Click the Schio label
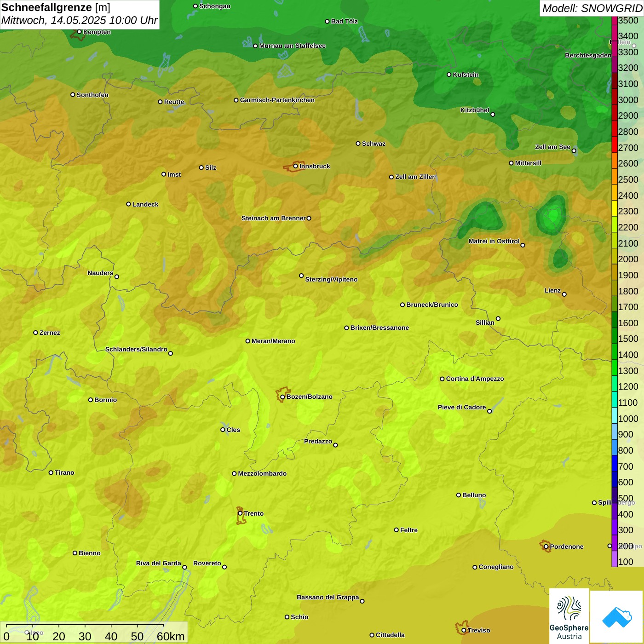Screen dimensions: 644x644 [299, 617]
